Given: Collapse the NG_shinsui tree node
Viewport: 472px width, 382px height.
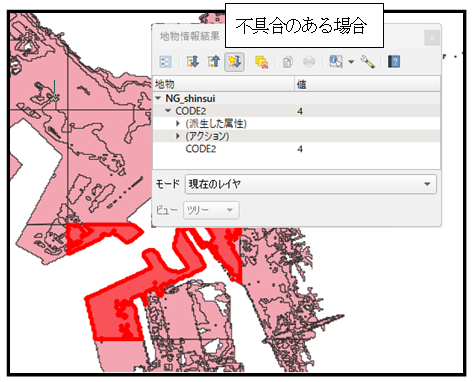Looking at the screenshot, I should click(158, 98).
